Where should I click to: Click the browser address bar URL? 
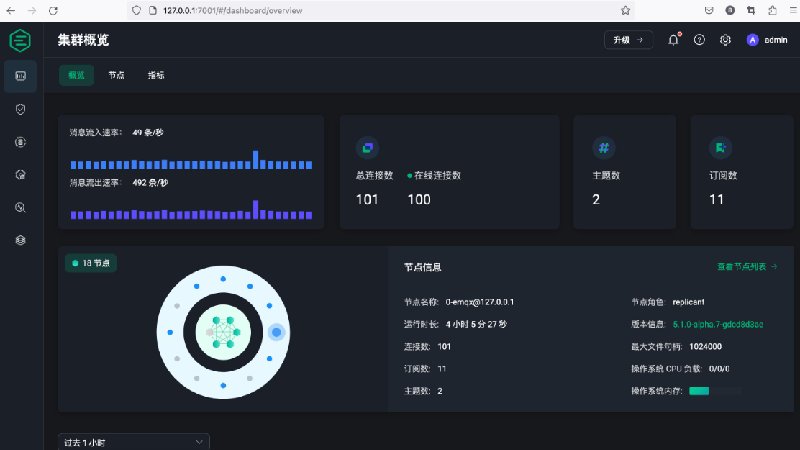coord(233,10)
